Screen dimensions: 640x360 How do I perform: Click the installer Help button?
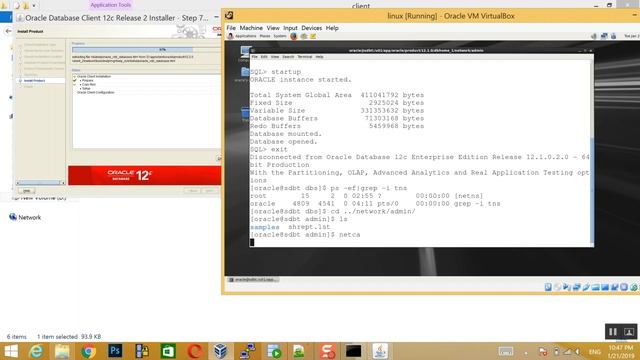pyautogui.click(x=27, y=191)
